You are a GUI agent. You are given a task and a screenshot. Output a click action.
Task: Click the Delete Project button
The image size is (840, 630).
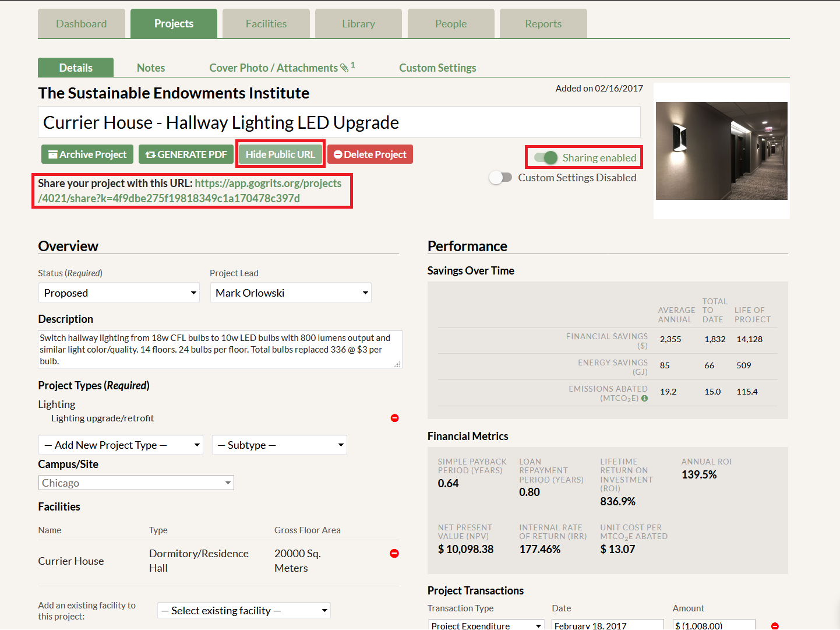pos(370,154)
